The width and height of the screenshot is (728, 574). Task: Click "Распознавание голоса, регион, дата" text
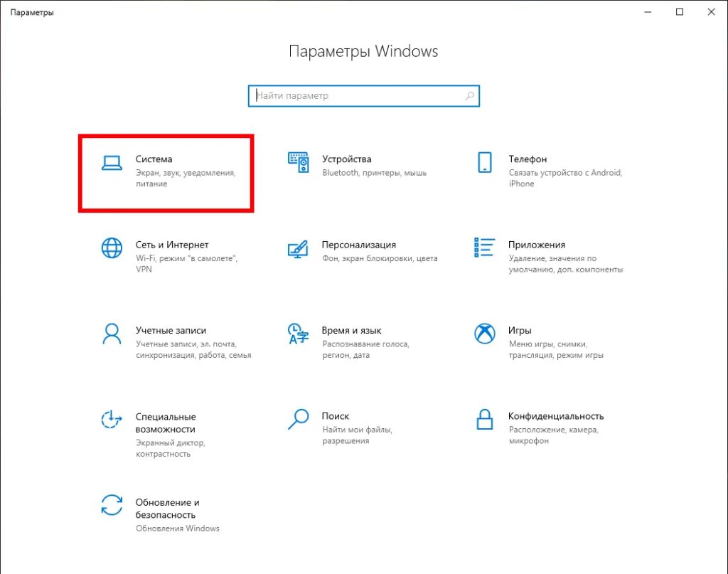point(365,349)
